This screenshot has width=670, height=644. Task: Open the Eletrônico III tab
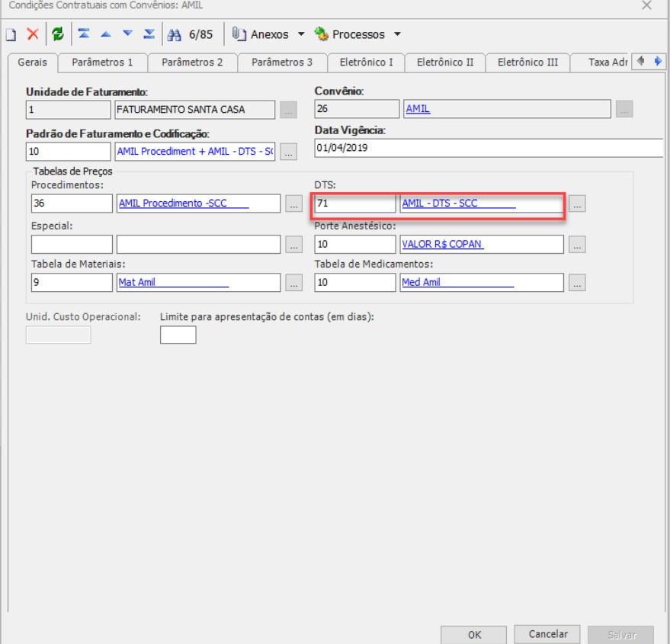click(x=527, y=62)
